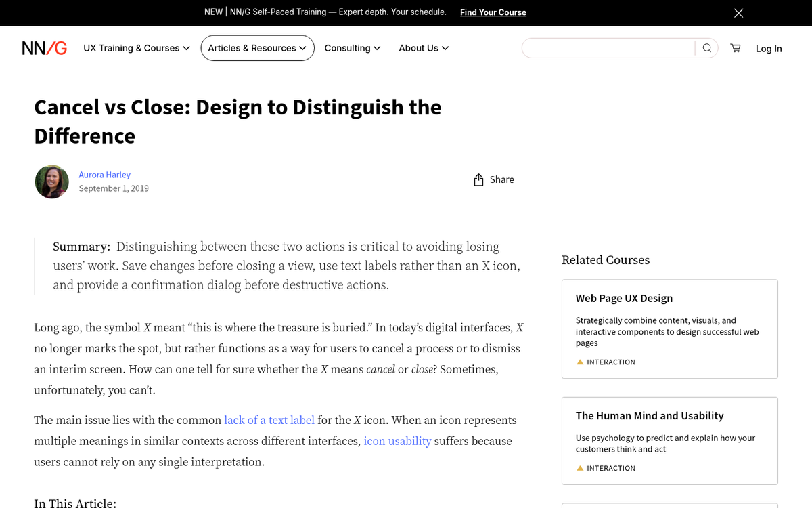The height and width of the screenshot is (508, 812).
Task: Click the Find Your Course link
Action: [x=493, y=12]
